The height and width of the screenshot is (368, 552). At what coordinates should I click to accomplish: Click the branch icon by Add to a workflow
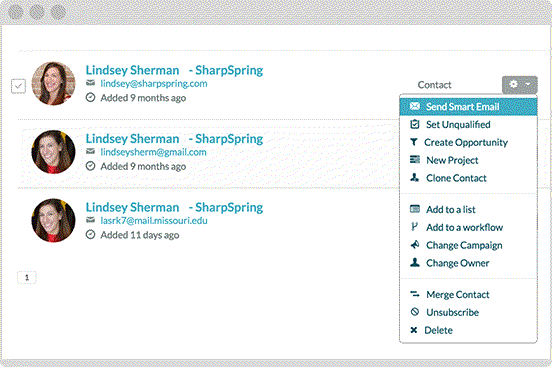414,227
